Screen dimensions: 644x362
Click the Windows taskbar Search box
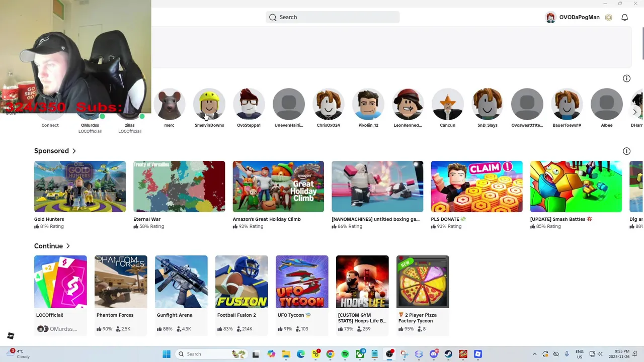tap(211, 354)
